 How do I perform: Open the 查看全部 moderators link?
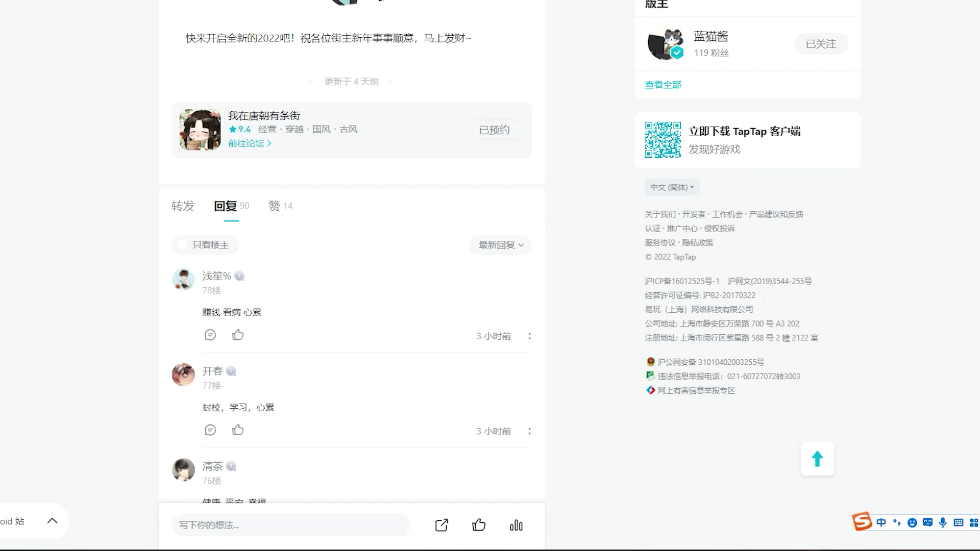pyautogui.click(x=662, y=84)
